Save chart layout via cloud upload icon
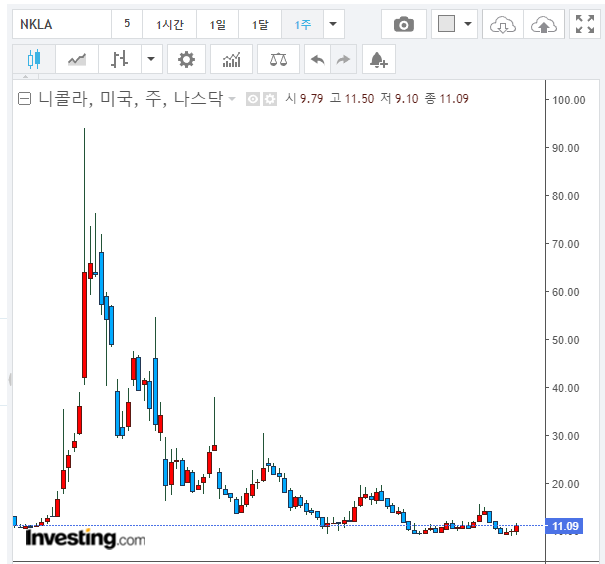The height and width of the screenshot is (564, 605). coord(544,24)
